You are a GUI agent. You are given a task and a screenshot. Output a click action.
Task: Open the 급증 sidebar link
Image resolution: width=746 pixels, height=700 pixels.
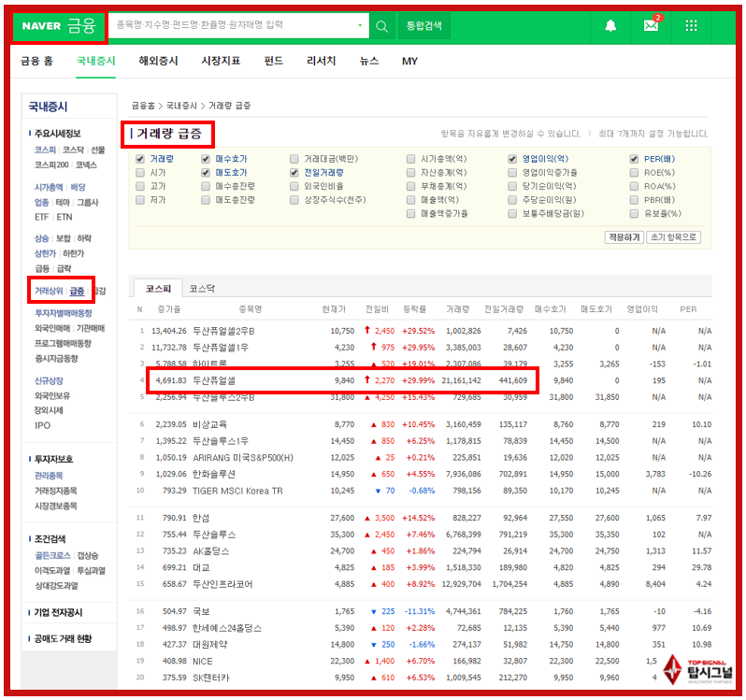click(x=77, y=291)
